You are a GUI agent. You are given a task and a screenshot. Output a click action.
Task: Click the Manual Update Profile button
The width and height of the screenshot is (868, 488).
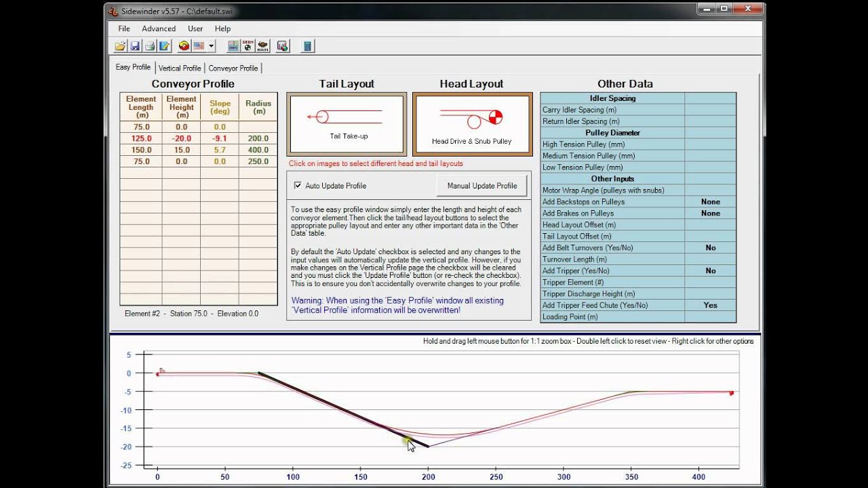[x=482, y=186]
